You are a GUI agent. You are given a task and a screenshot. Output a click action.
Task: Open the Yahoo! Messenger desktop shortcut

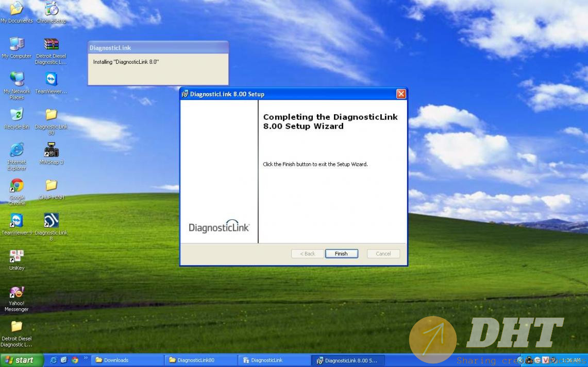click(16, 292)
